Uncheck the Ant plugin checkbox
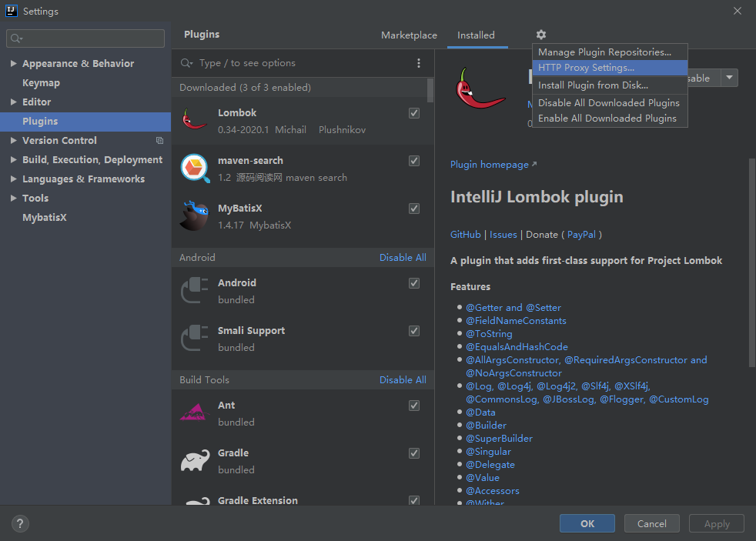The image size is (756, 541). click(414, 406)
